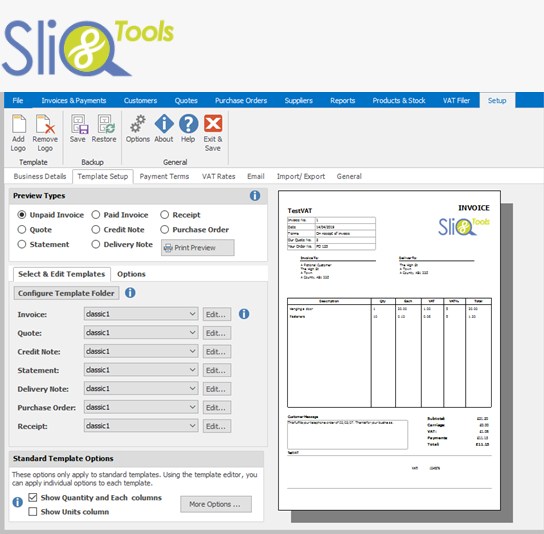
Task: Open Products & Stock ribbon tab
Action: 399,101
